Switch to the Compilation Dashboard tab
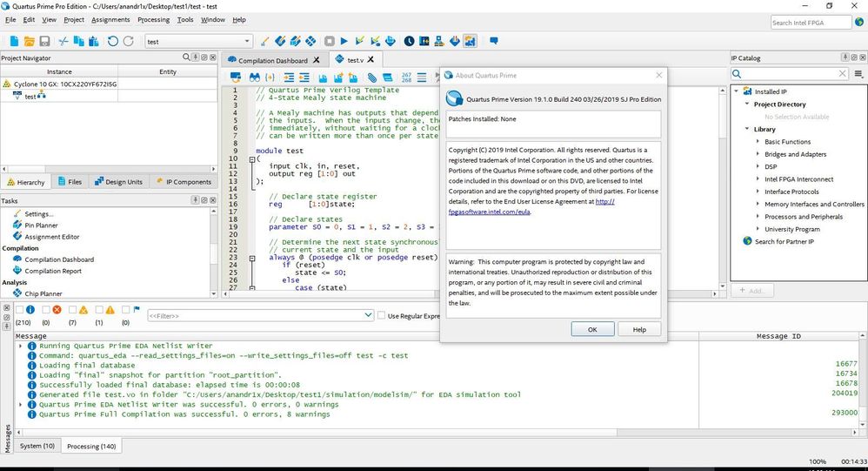The height and width of the screenshot is (471, 868). pos(272,60)
